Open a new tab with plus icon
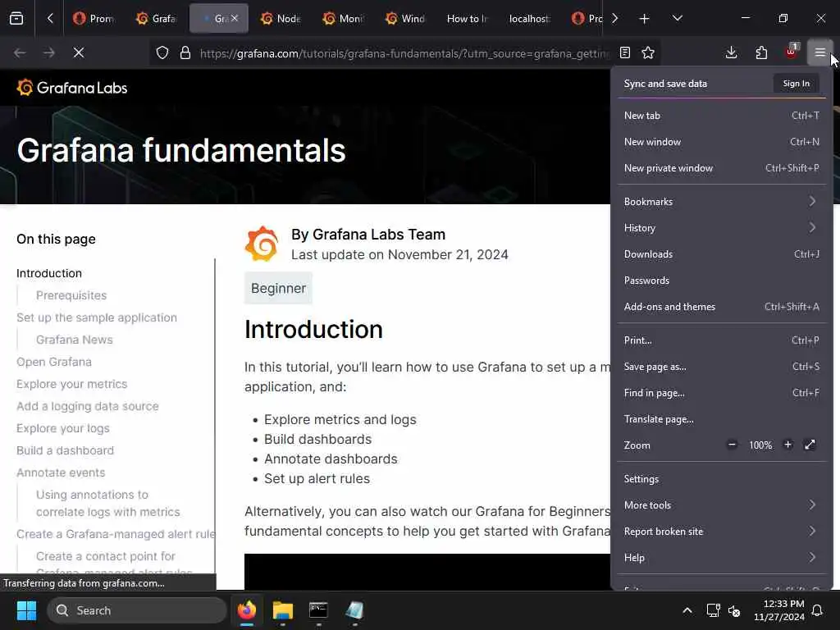The width and height of the screenshot is (840, 630). coord(645,19)
